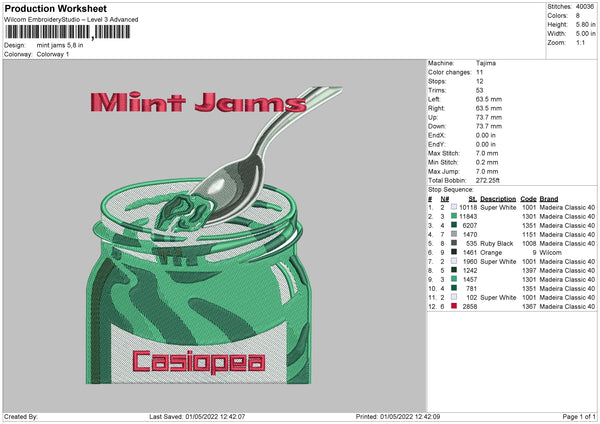Image resolution: width=600 pixels, height=424 pixels.
Task: Select the white swatch in stop row 11
Action: [454, 297]
